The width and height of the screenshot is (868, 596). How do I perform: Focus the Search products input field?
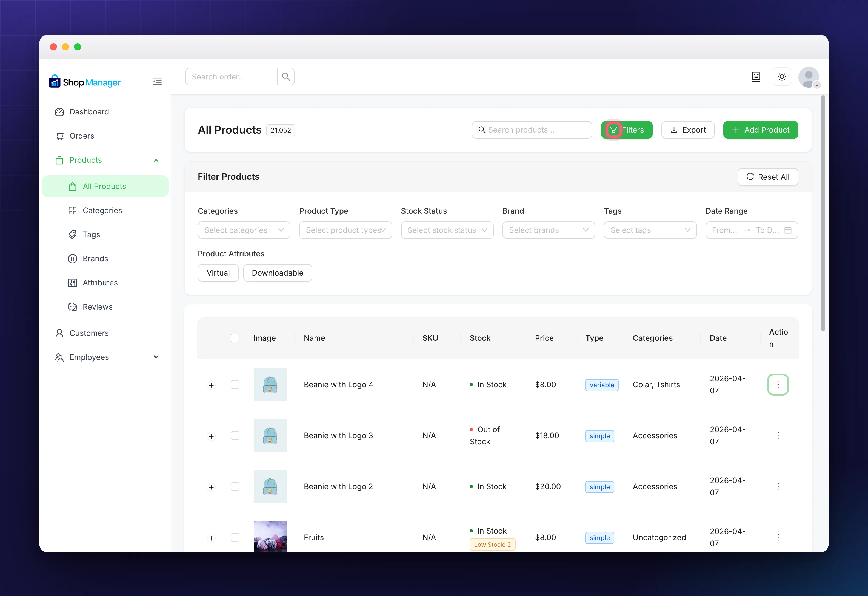(532, 130)
